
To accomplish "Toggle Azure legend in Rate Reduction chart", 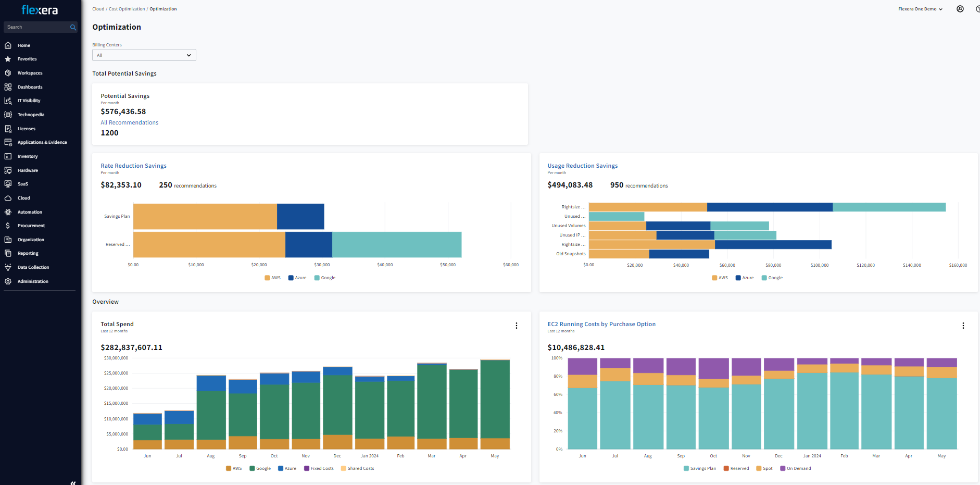I will (x=297, y=278).
